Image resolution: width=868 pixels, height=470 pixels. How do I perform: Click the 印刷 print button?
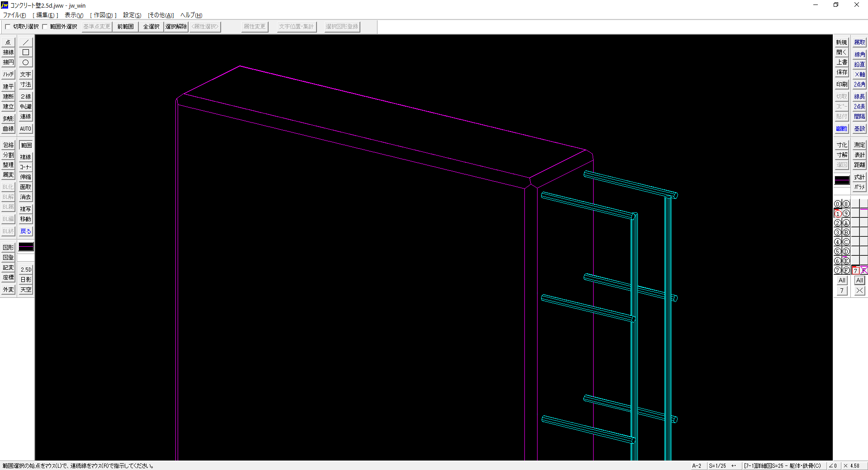(841, 85)
